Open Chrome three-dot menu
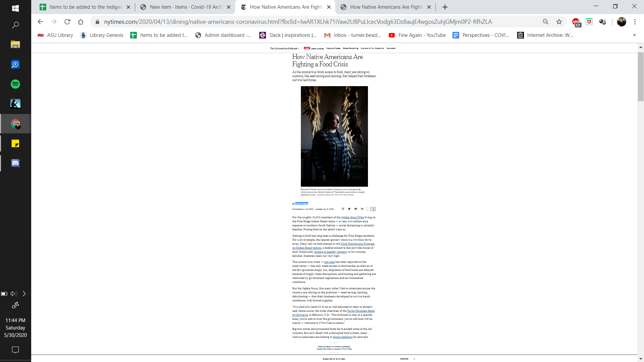Viewport: 644px width, 362px height. tap(635, 22)
